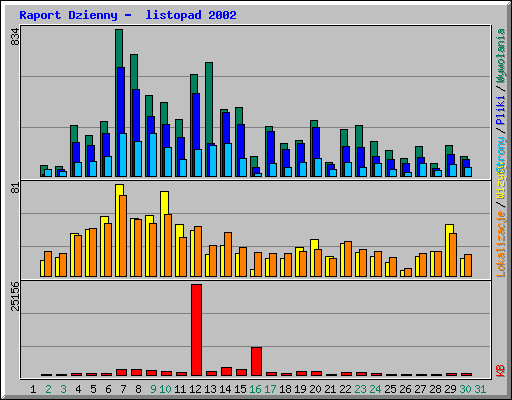The image size is (512, 400).
Task: Click day label '15' on the x-axis
Action: point(240,389)
